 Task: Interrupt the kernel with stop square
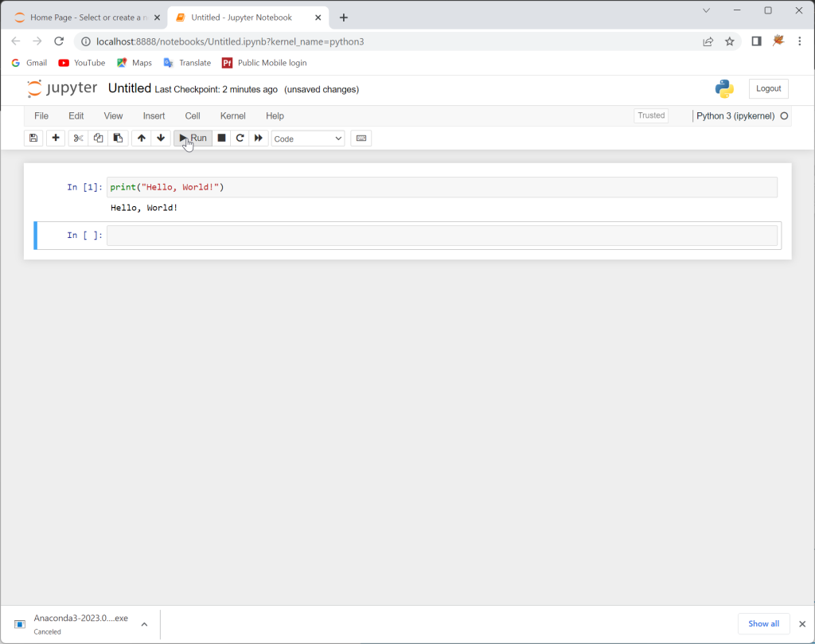[x=221, y=139]
